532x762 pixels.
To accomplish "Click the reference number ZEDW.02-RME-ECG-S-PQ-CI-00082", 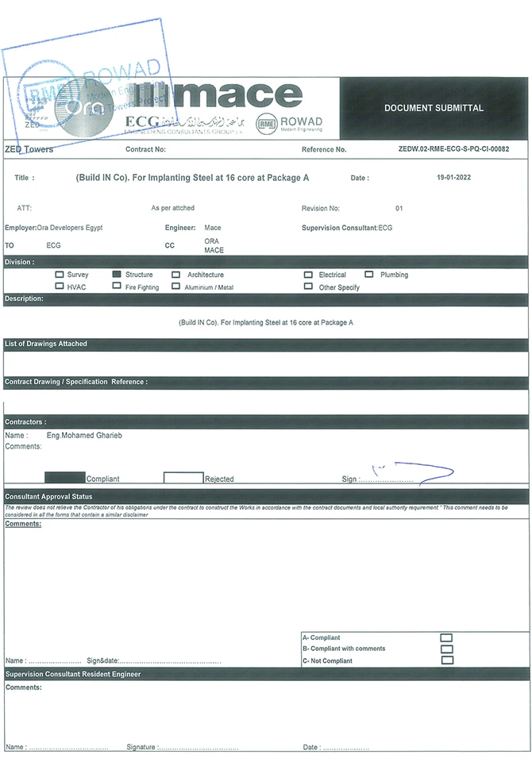I will pos(453,149).
